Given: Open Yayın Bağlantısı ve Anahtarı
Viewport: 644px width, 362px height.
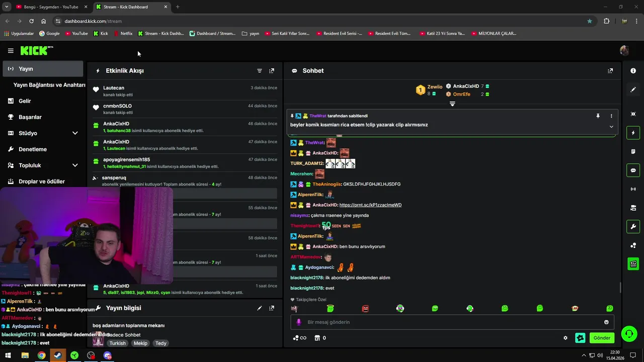Looking at the screenshot, I should pyautogui.click(x=49, y=85).
